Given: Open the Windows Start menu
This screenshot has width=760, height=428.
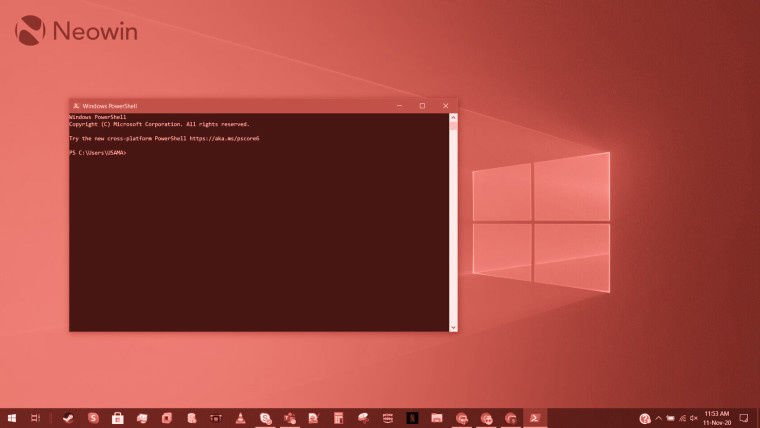Looking at the screenshot, I should pos(11,418).
